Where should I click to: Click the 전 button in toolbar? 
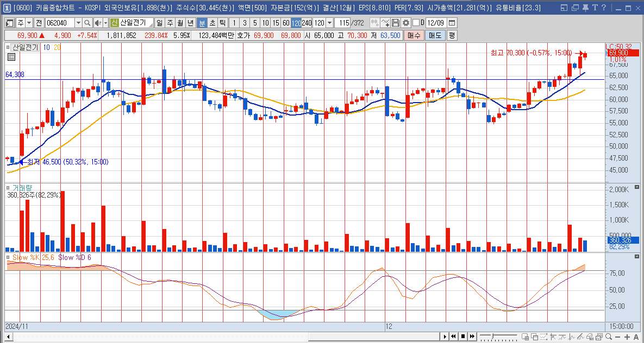click(x=39, y=23)
